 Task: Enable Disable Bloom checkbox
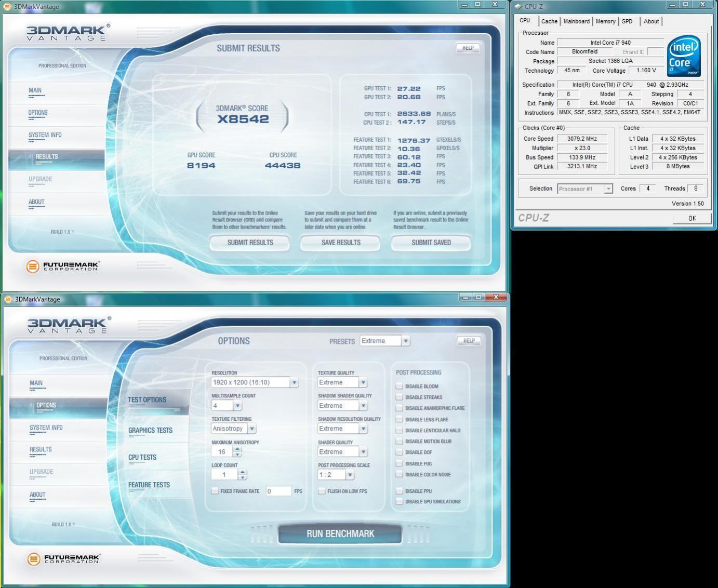pyautogui.click(x=399, y=386)
